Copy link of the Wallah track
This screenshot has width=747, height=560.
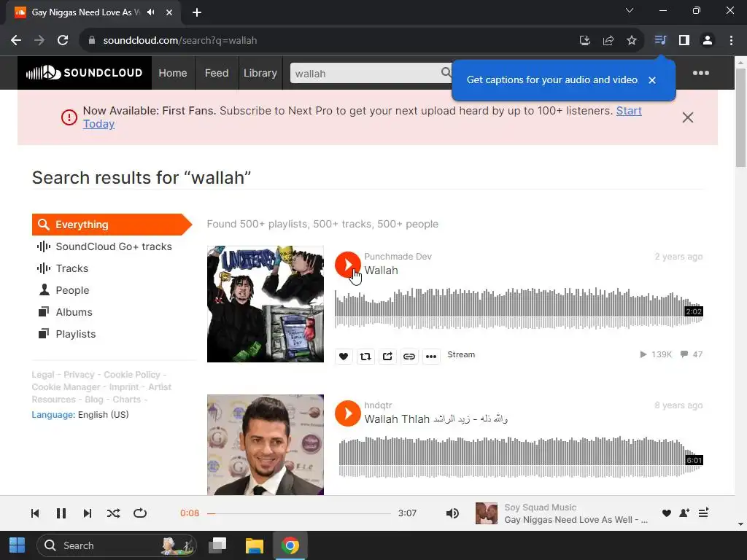point(409,356)
